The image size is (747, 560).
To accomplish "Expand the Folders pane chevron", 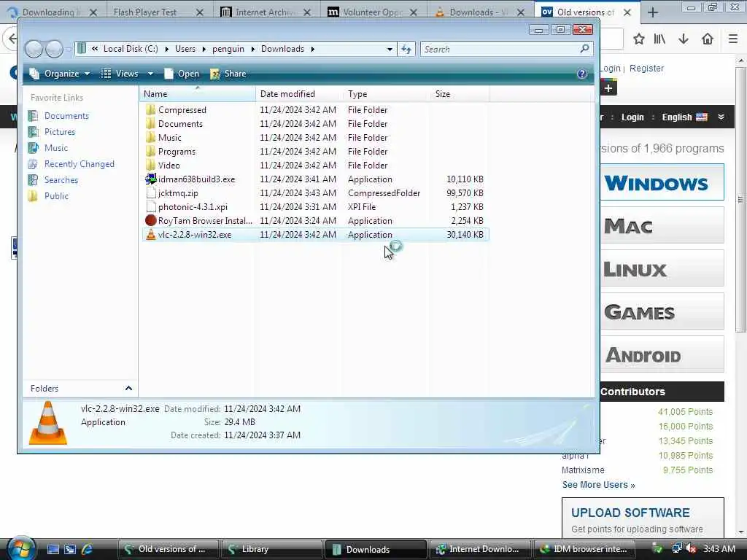I will click(x=128, y=388).
